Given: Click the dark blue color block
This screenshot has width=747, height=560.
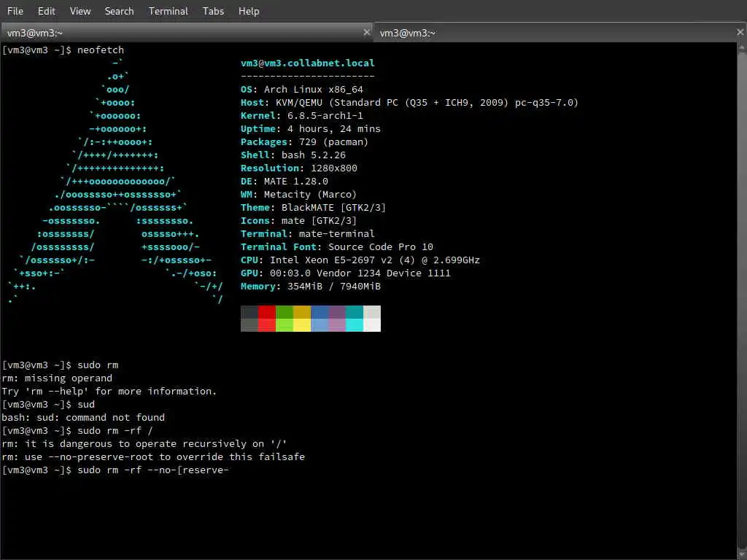Looking at the screenshot, I should [x=320, y=312].
